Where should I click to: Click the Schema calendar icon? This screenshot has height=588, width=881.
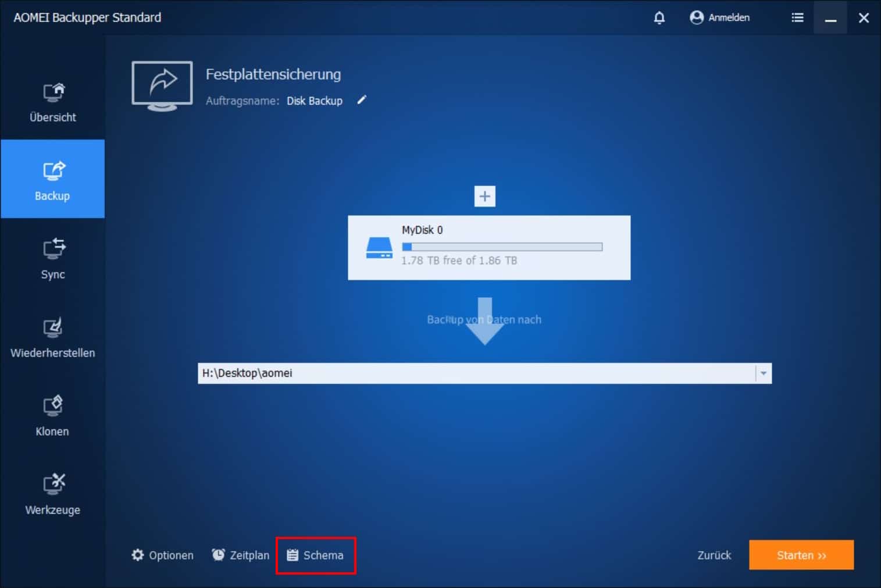(293, 555)
